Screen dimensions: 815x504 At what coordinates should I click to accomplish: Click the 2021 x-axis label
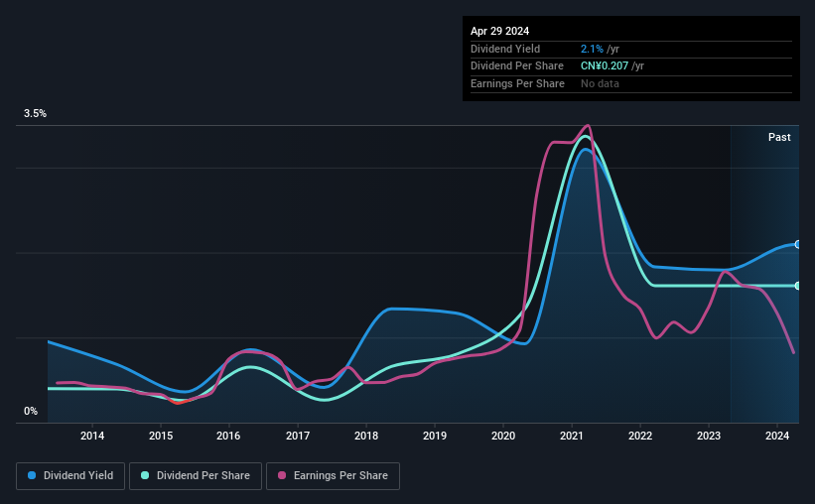coord(571,436)
